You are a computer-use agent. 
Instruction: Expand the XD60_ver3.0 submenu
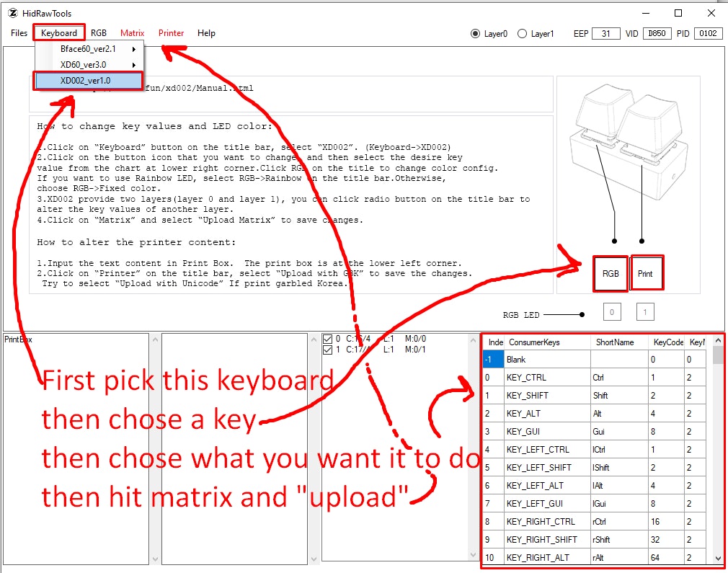(x=89, y=65)
